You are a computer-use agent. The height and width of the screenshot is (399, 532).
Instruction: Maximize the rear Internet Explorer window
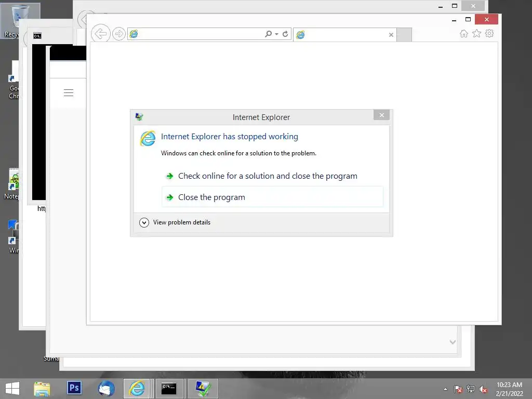[455, 6]
